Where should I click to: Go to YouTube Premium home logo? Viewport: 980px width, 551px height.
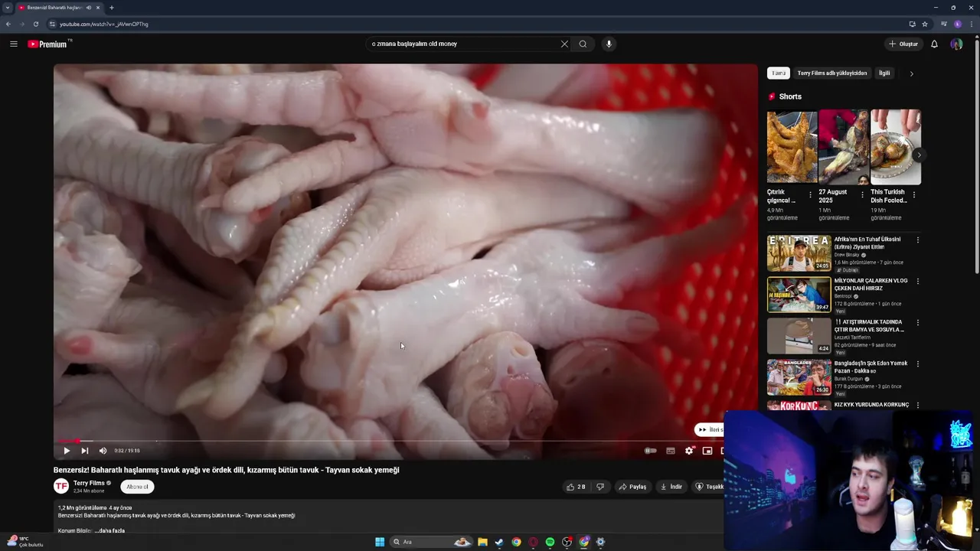[49, 44]
